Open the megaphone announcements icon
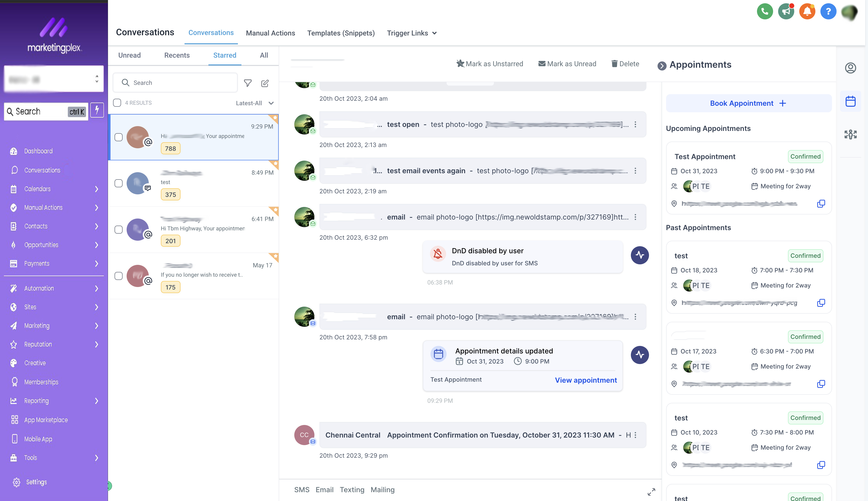868x501 pixels. pos(786,12)
